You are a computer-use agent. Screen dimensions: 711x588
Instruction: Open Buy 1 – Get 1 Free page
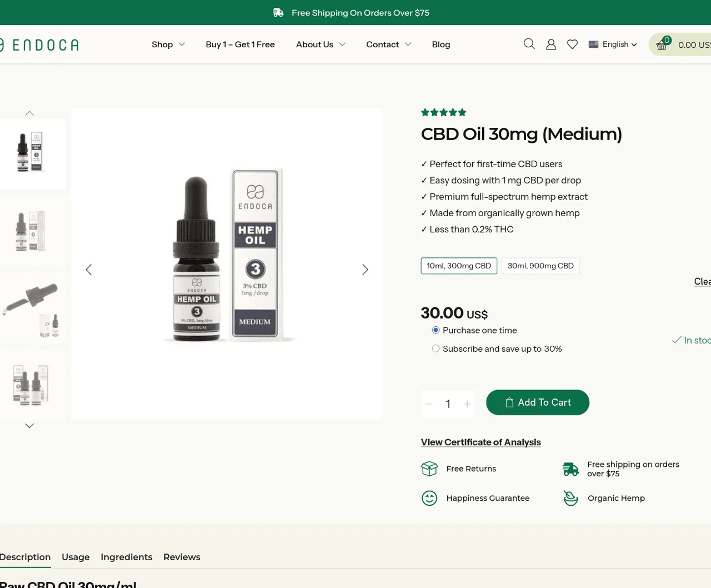(x=240, y=44)
